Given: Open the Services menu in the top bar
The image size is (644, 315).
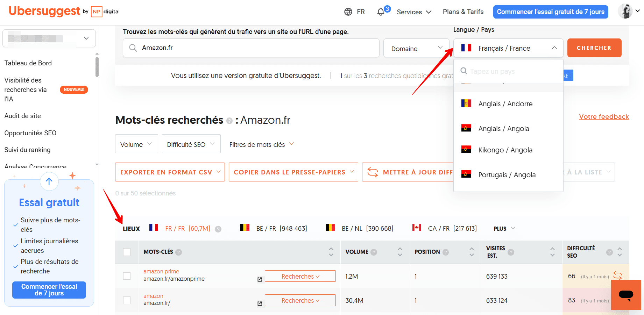Looking at the screenshot, I should click(x=413, y=12).
